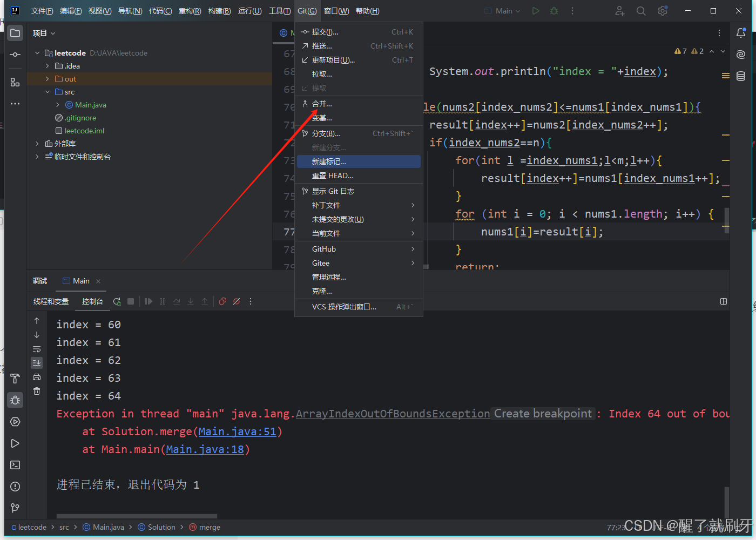Expand the .idea folder
The image size is (756, 540).
48,66
